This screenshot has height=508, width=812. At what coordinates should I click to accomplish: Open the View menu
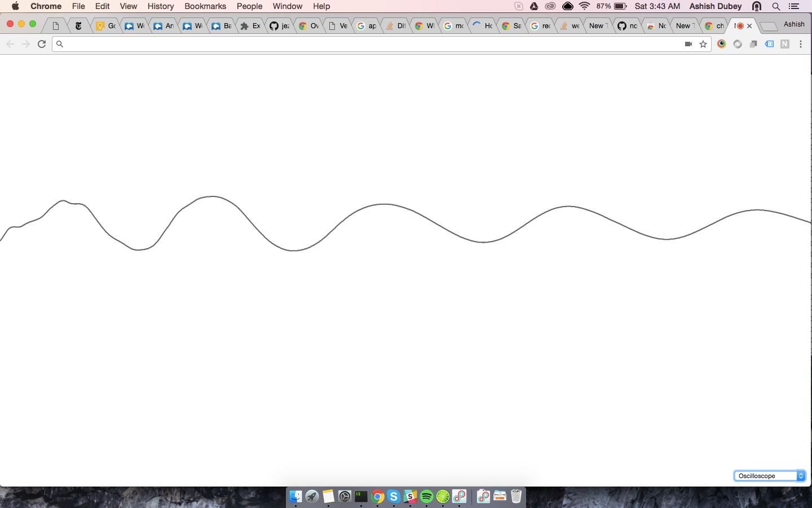[128, 6]
